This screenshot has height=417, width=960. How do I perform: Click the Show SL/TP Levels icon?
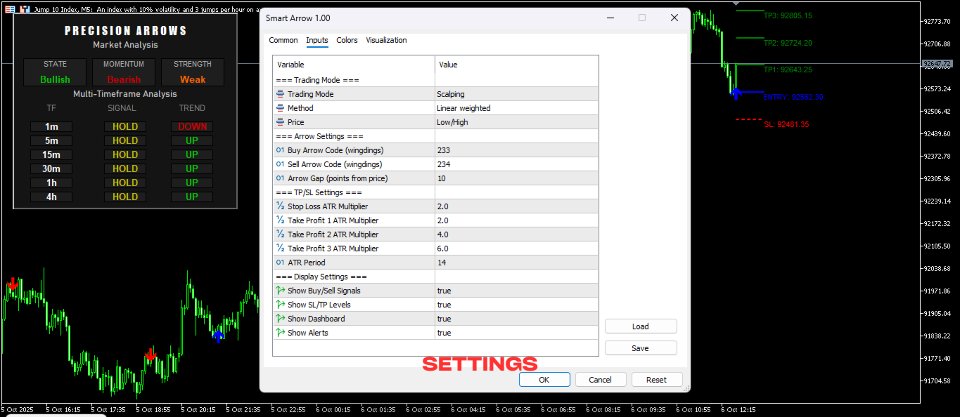(x=280, y=304)
